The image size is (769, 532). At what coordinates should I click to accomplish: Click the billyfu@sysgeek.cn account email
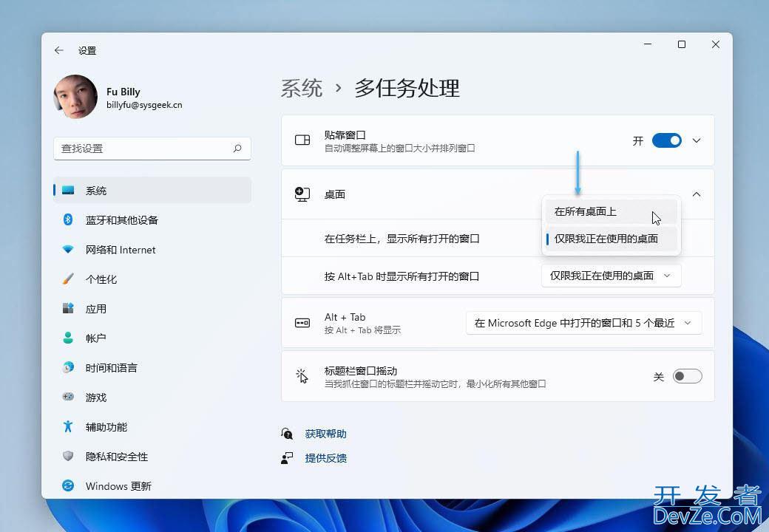144,105
